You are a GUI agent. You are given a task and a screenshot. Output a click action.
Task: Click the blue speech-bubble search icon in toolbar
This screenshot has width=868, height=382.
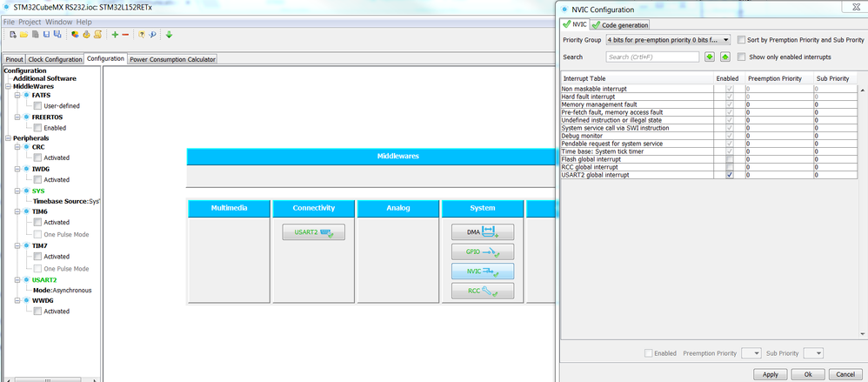click(152, 34)
